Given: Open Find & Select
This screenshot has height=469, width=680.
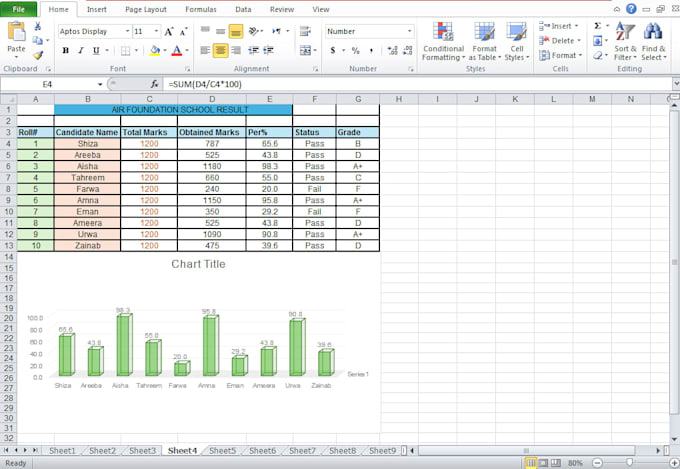Looking at the screenshot, I should tap(654, 41).
